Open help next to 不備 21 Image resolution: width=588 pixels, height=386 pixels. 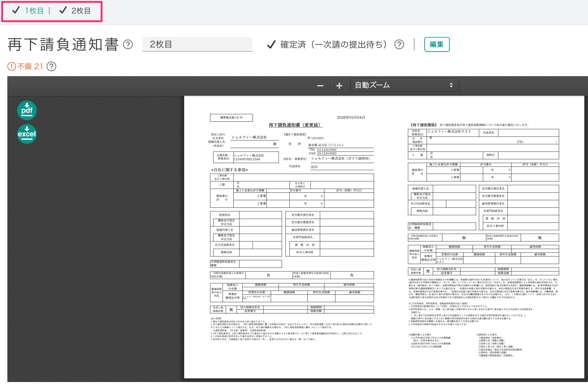pos(51,67)
